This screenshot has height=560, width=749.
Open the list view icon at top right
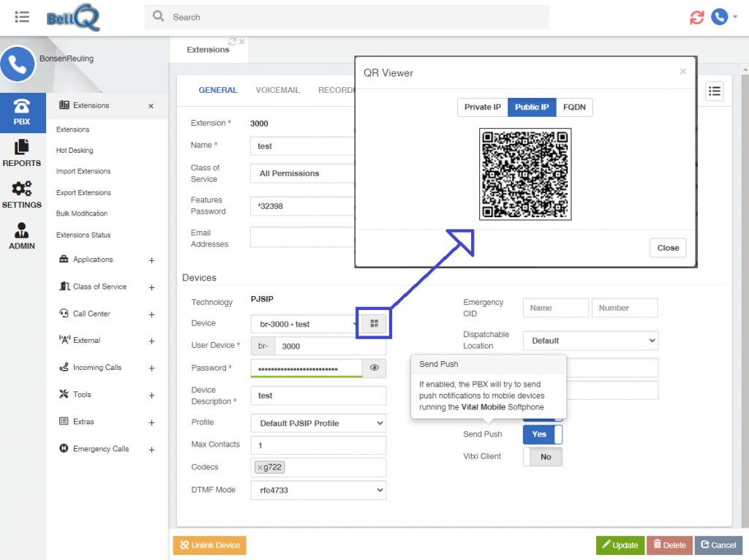click(x=715, y=91)
